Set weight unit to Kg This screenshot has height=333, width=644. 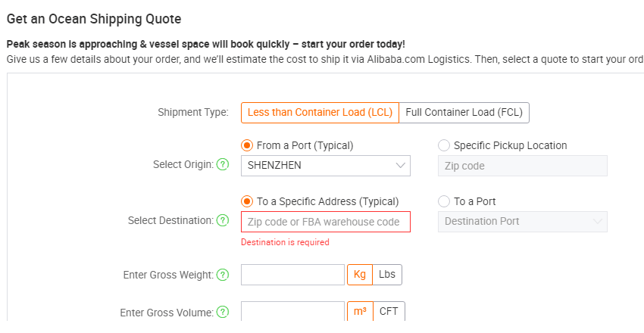(360, 275)
